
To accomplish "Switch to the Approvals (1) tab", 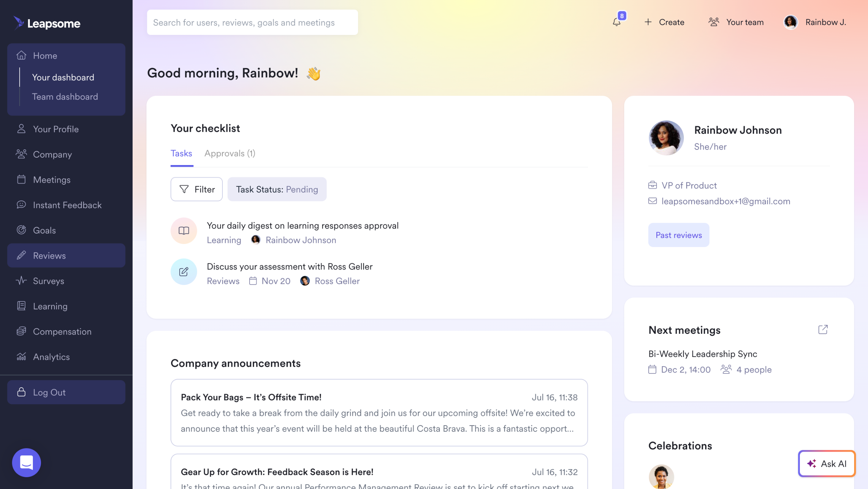I will pyautogui.click(x=230, y=154).
